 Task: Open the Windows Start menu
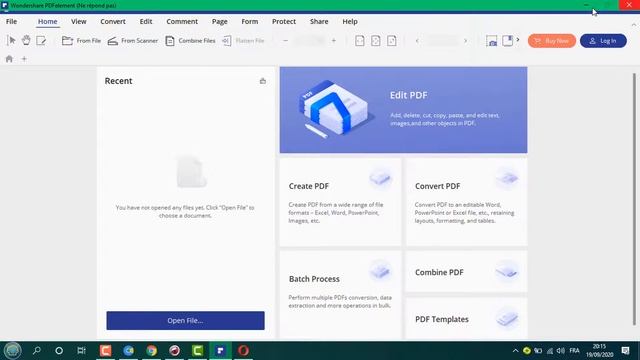click(12, 350)
